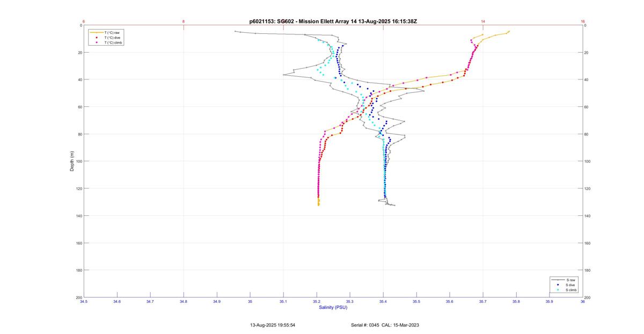The image size is (644, 334).
Task: Click the red temperature tick label 6
Action: click(x=84, y=21)
